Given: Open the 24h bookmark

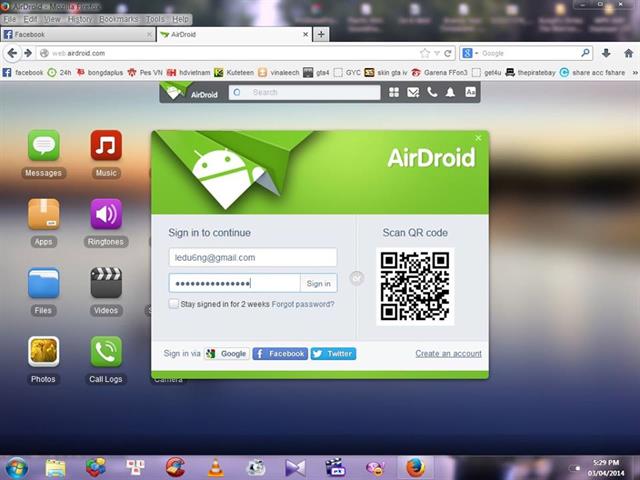Looking at the screenshot, I should click(60, 73).
